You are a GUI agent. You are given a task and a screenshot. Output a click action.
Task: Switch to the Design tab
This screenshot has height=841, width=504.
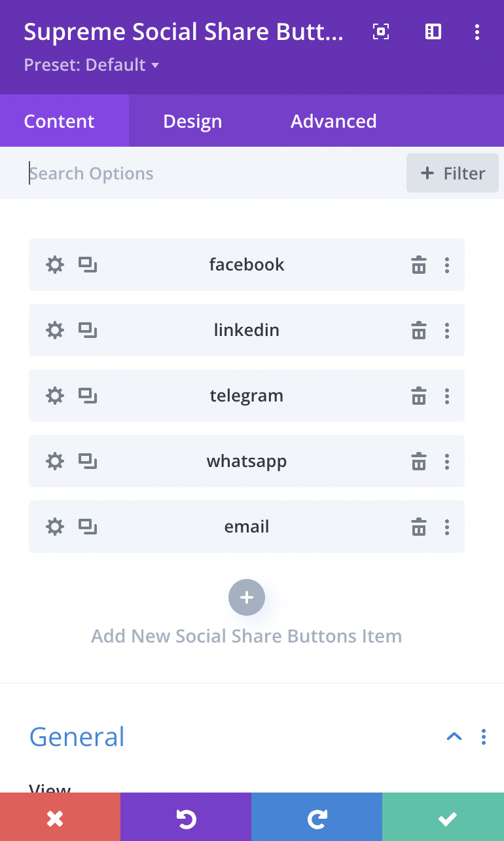pyautogui.click(x=192, y=121)
